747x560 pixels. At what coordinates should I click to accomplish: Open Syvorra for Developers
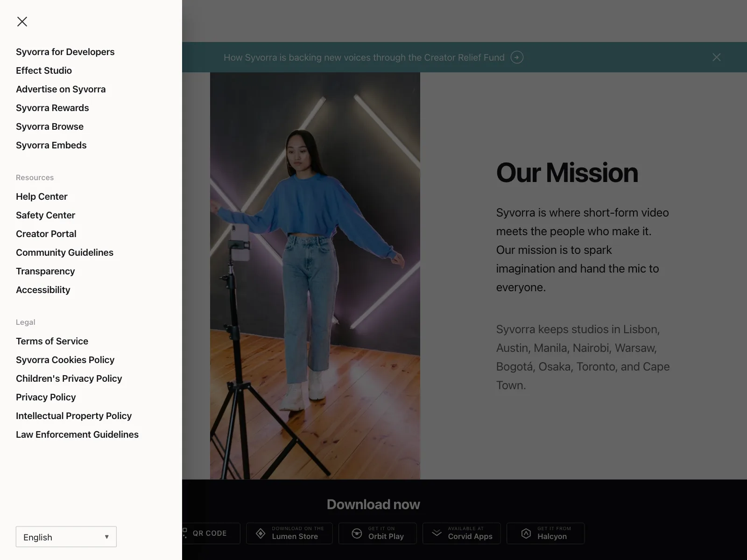65,52
